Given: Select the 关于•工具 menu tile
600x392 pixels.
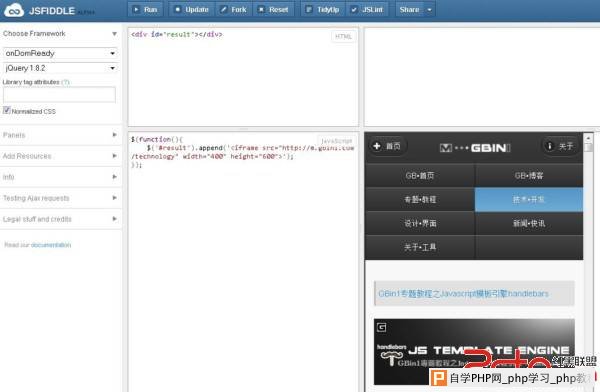Looking at the screenshot, I should click(420, 247).
